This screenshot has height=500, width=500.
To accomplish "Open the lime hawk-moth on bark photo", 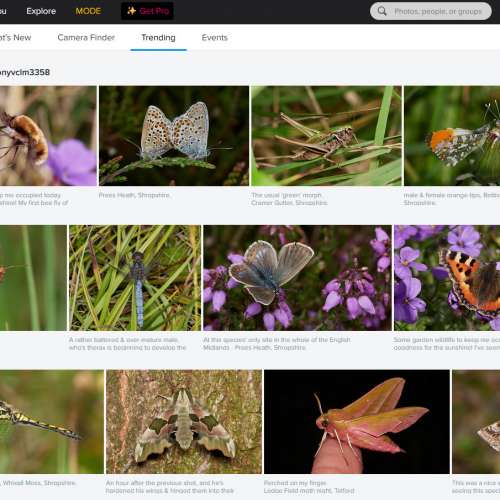I will (x=184, y=422).
